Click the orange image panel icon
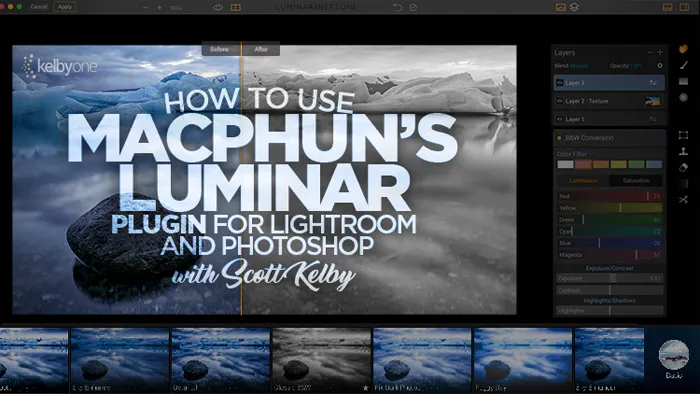The height and width of the screenshot is (394, 700). (x=561, y=7)
